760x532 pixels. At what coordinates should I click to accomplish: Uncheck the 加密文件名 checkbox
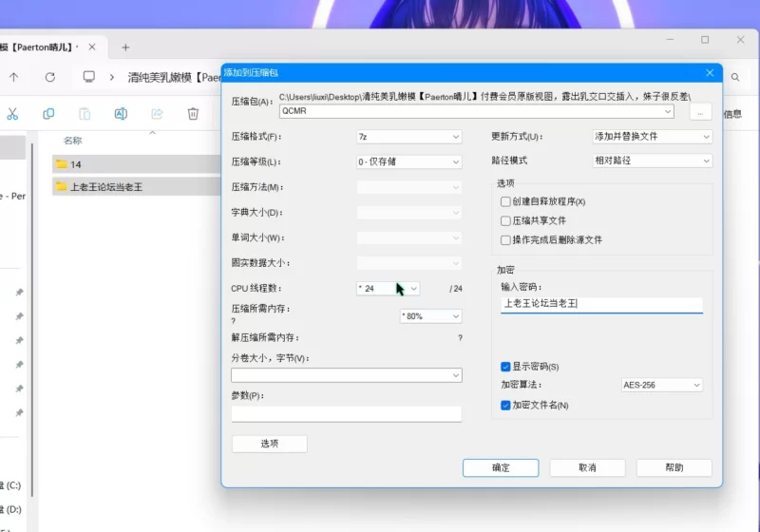[505, 405]
